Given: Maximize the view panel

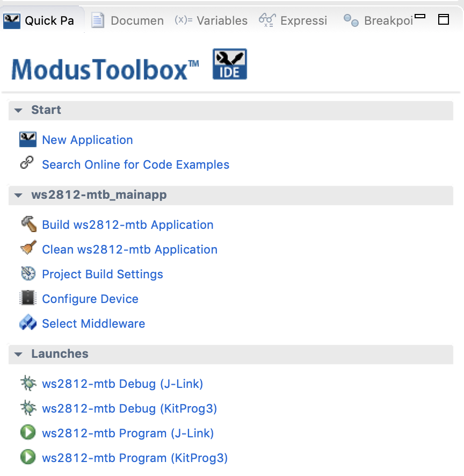Looking at the screenshot, I should 444,19.
